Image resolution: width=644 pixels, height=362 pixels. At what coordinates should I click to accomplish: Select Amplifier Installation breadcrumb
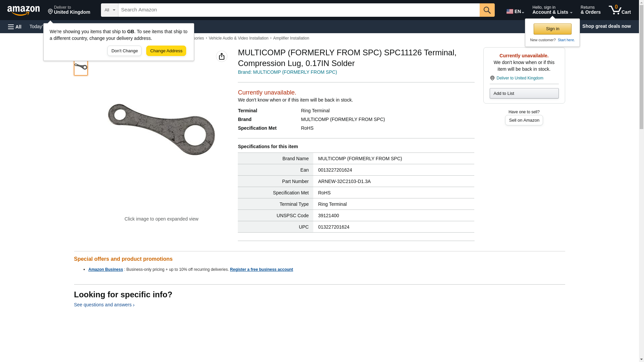click(x=291, y=38)
